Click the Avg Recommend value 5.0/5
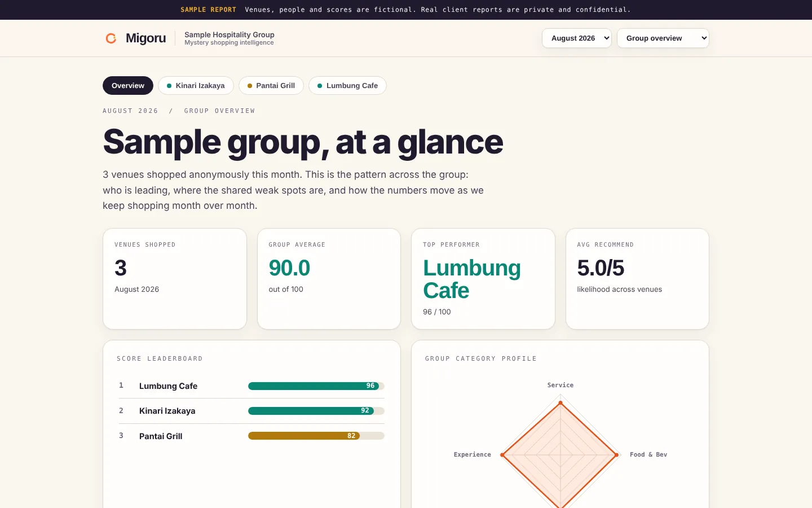This screenshot has width=812, height=508. [x=601, y=268]
